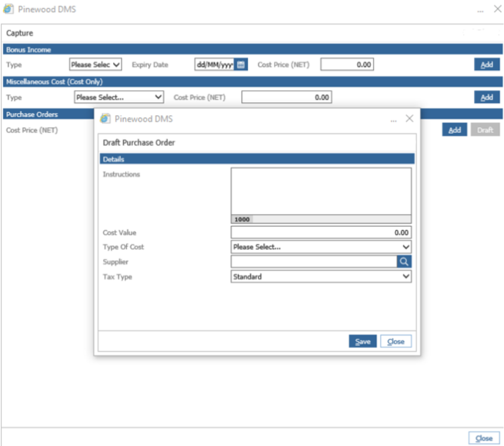Viewport: 504px width, 446px height.
Task: Add a Purchase Order
Action: tap(454, 130)
